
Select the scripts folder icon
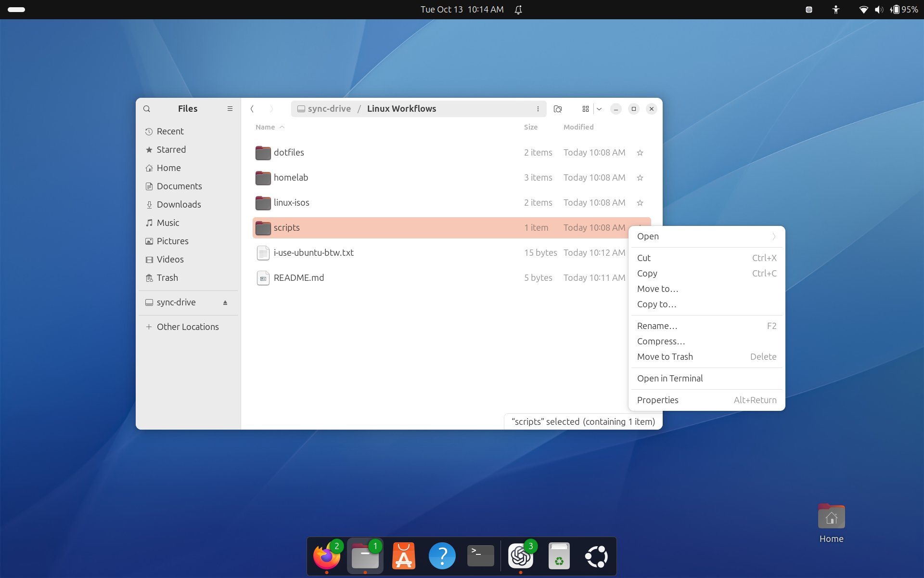263,228
